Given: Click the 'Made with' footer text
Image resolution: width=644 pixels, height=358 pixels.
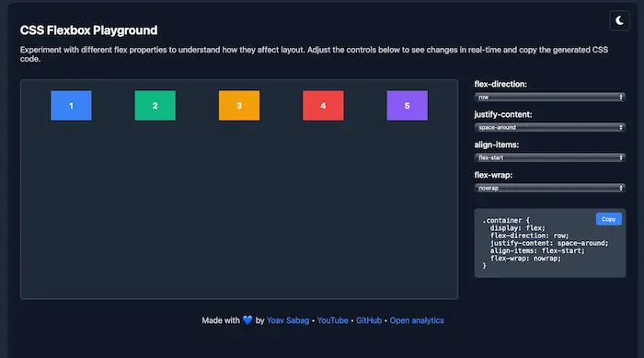Looking at the screenshot, I should click(221, 320).
